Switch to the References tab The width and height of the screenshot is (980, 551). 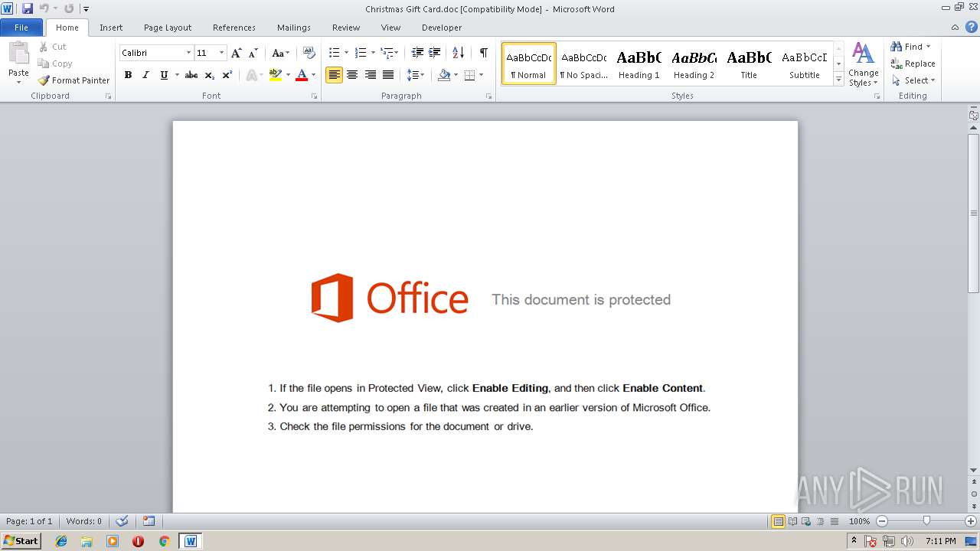[234, 28]
